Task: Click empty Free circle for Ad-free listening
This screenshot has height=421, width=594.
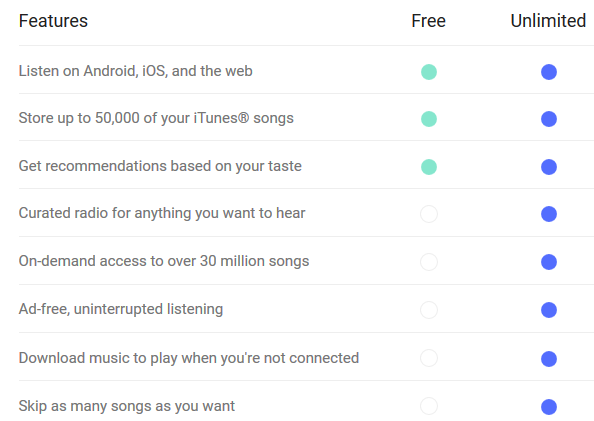Action: [429, 310]
